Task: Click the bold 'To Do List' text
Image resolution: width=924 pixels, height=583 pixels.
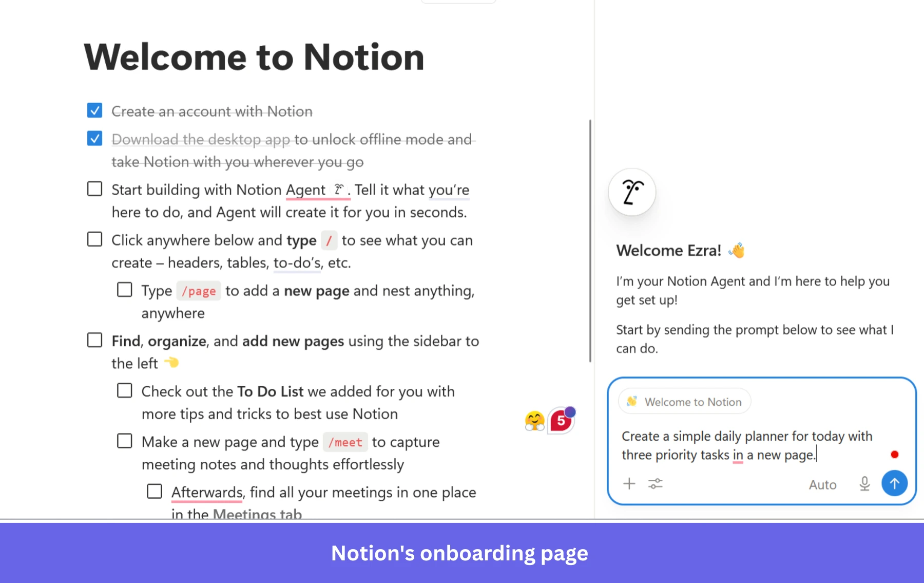Action: click(x=271, y=391)
